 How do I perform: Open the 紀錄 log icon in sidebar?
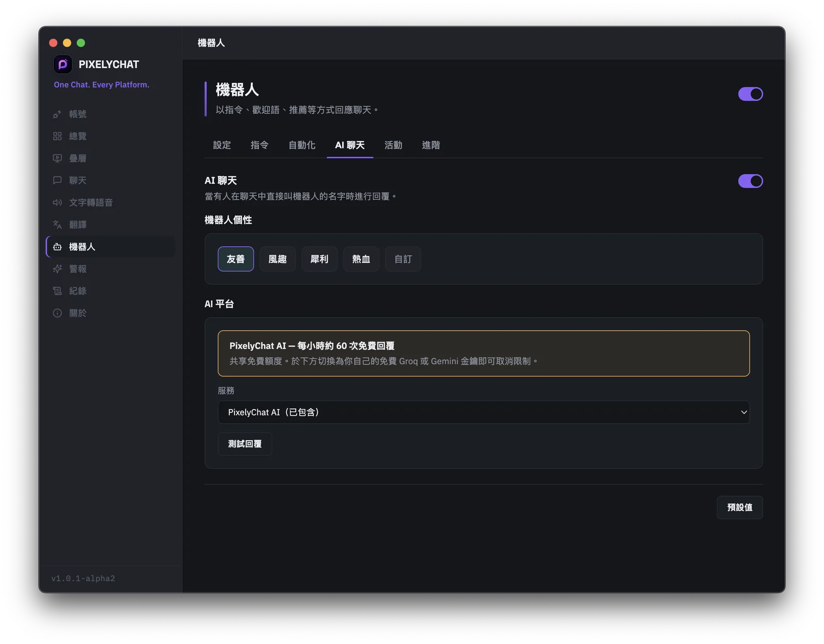(x=57, y=291)
